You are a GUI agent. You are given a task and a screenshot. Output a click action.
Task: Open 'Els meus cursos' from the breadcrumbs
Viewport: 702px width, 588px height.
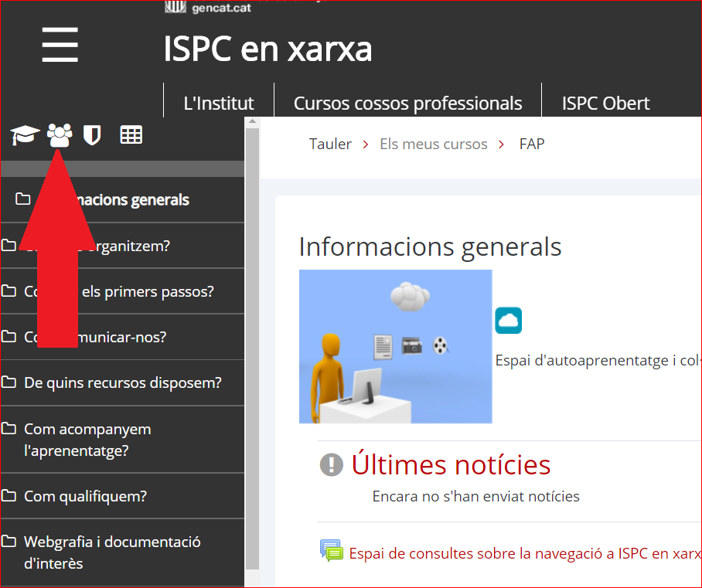click(x=433, y=144)
